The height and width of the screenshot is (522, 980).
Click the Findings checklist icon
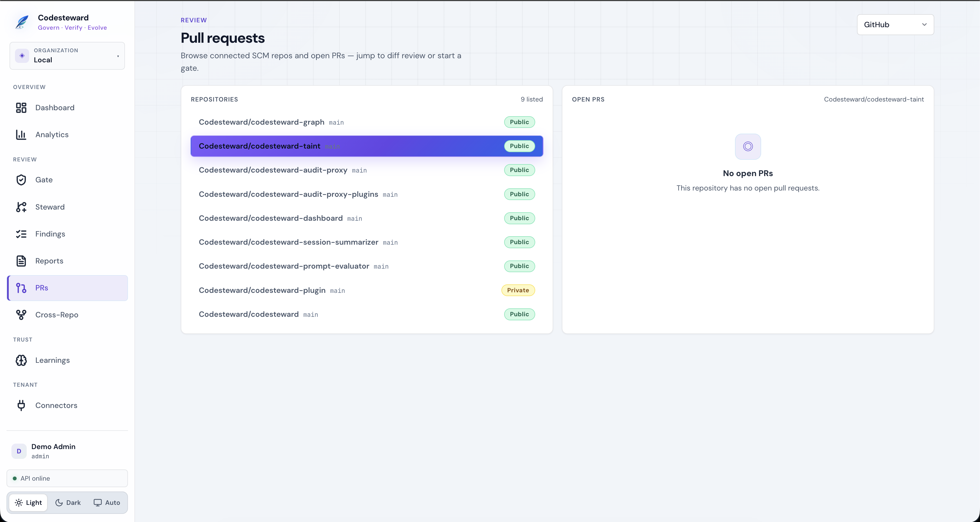21,234
